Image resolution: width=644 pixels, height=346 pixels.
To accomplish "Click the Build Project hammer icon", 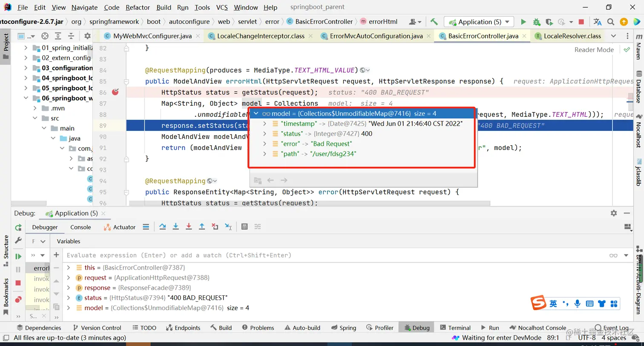I will tap(434, 22).
